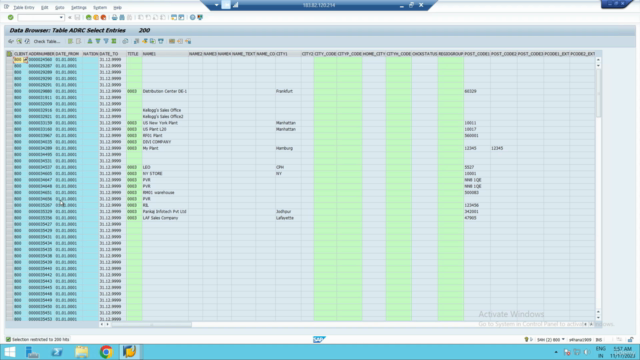Click the vertical scrollbar up arrow
The image size is (640, 360).
pos(598,60)
